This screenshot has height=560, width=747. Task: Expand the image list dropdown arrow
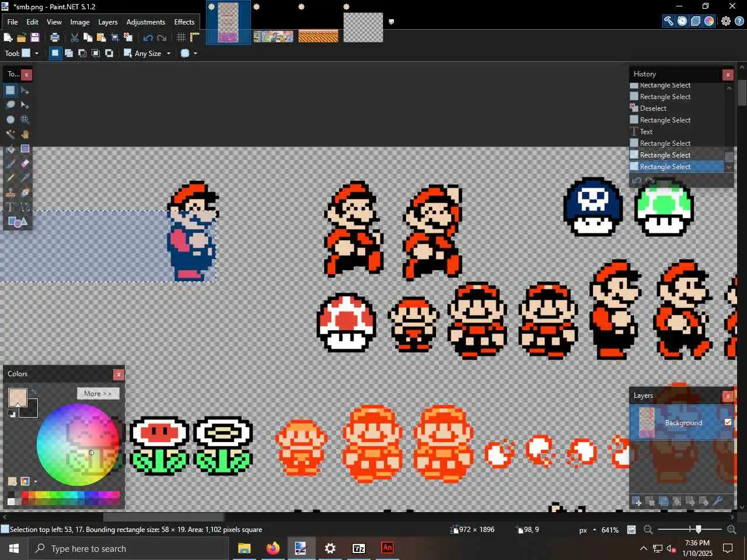click(392, 22)
